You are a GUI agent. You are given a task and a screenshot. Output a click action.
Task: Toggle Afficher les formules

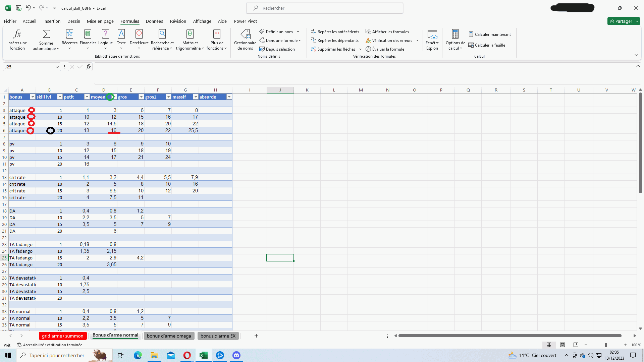click(387, 32)
